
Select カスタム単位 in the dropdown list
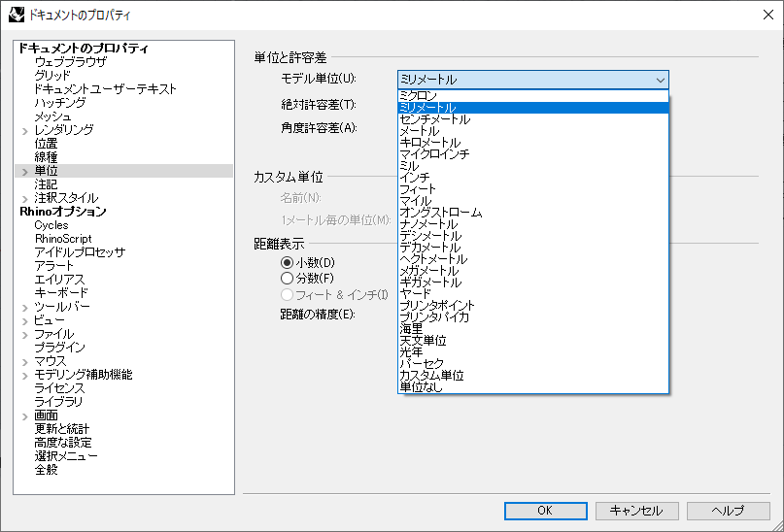(431, 376)
